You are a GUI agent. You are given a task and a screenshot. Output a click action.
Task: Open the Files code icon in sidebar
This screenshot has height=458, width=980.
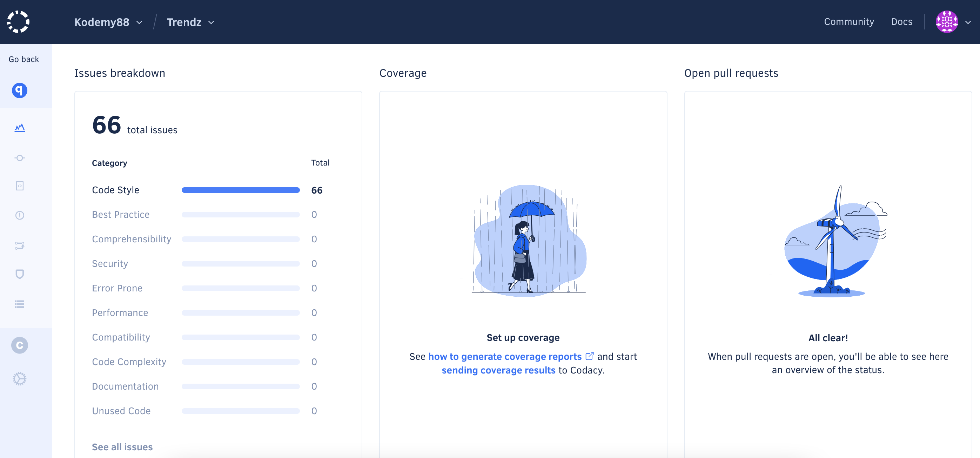pyautogui.click(x=20, y=186)
